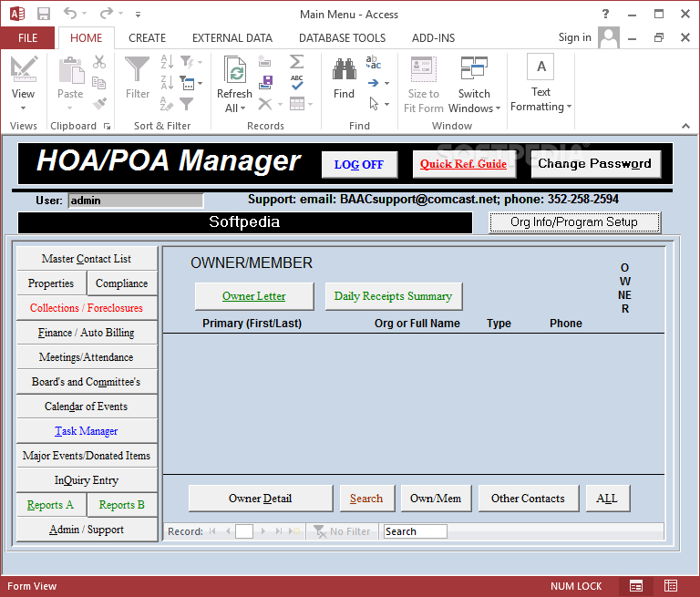Click the Help question mark icon
700x597 pixels.
coord(605,14)
